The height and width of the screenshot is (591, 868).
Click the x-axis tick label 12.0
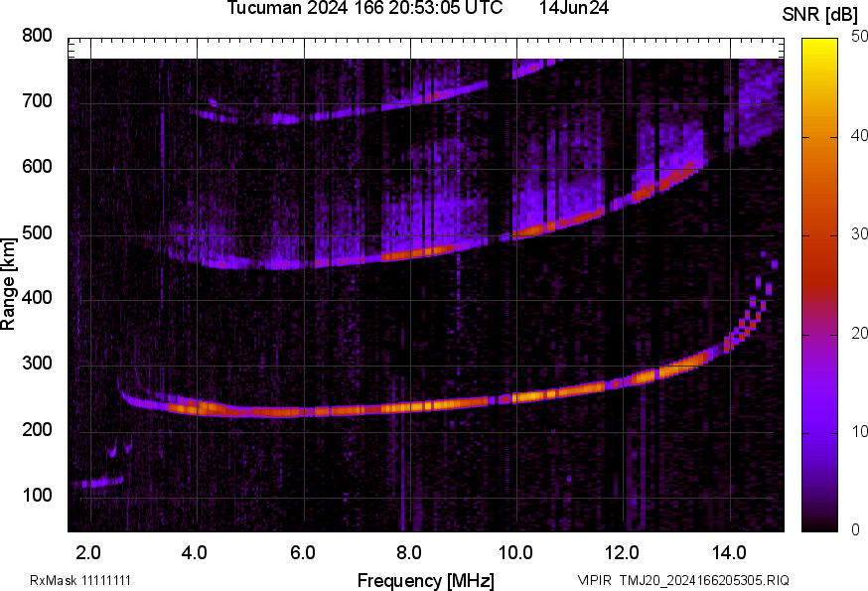pos(623,553)
